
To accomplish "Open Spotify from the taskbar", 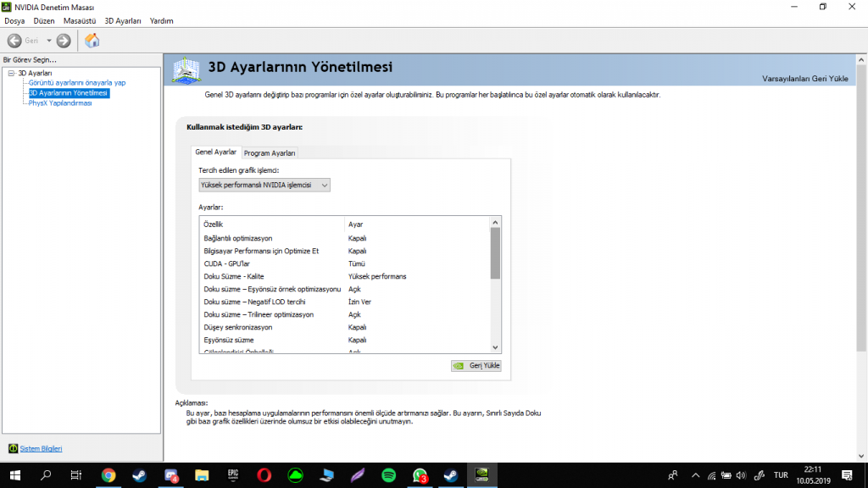I will pos(388,475).
